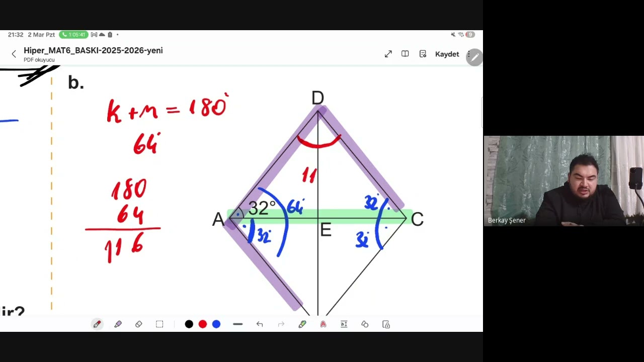This screenshot has width=644, height=362.
Task: Switch to two-page book view
Action: (405, 54)
